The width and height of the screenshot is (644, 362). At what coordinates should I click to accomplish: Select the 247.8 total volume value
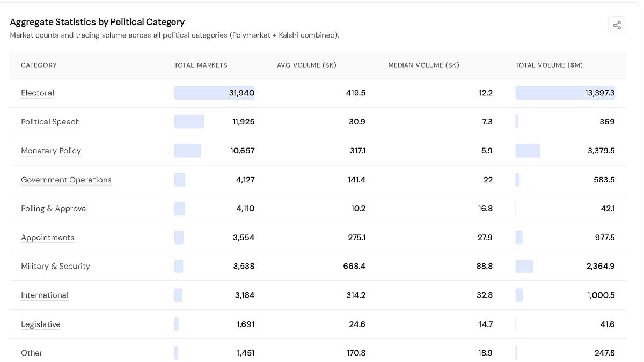pos(605,353)
